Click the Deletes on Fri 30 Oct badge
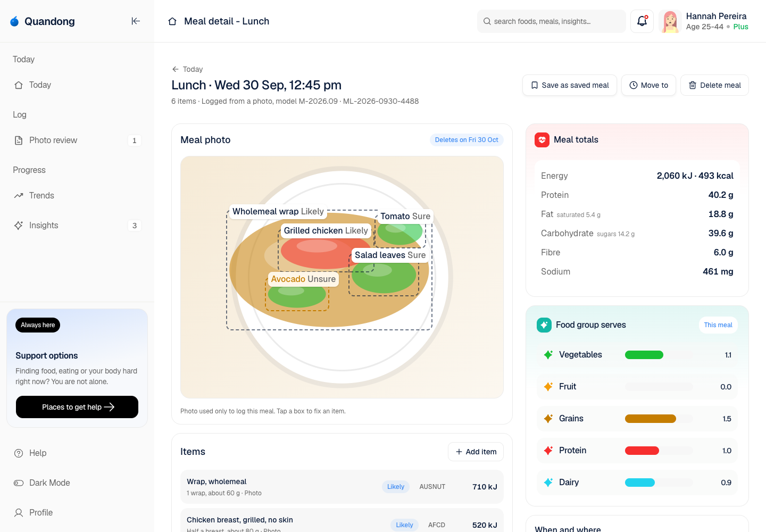766x532 pixels. click(x=467, y=140)
